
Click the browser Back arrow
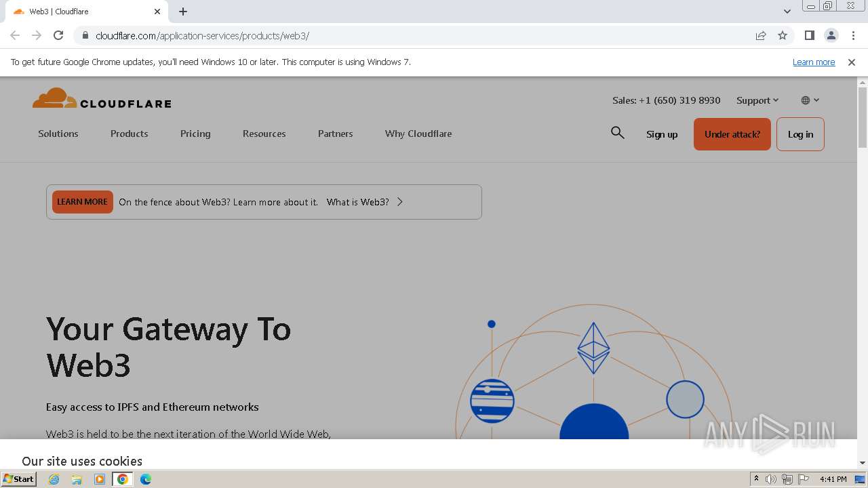[x=15, y=35]
